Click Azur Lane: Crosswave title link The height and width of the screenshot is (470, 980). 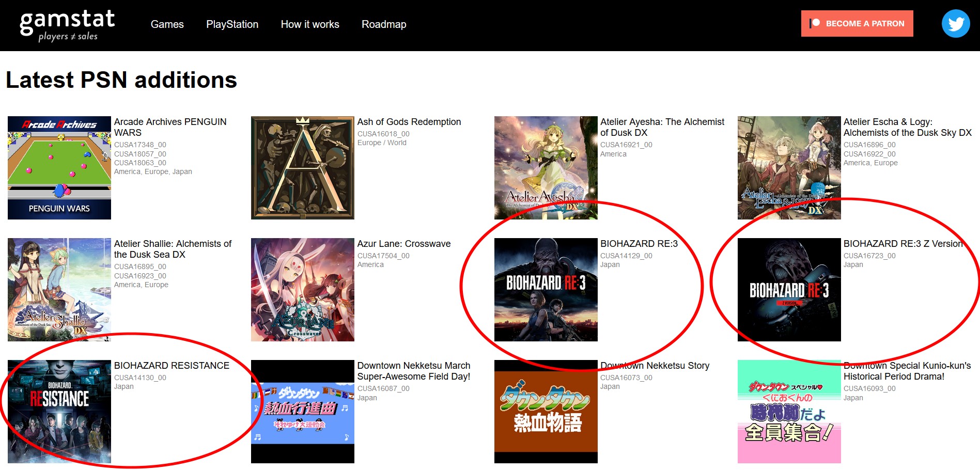[404, 244]
